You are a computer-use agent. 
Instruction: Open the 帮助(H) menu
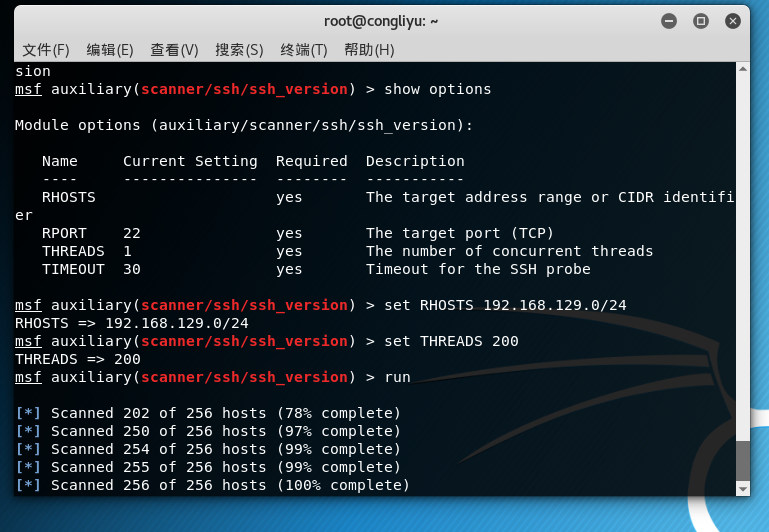(x=369, y=50)
